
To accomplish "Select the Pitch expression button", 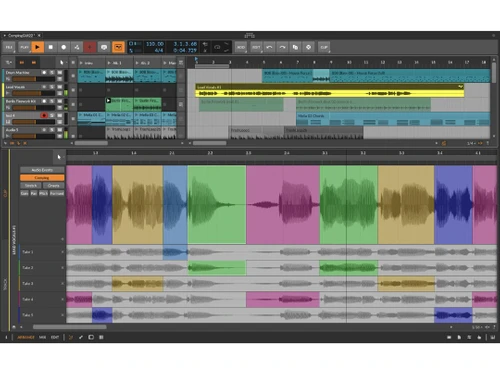I will tap(44, 193).
